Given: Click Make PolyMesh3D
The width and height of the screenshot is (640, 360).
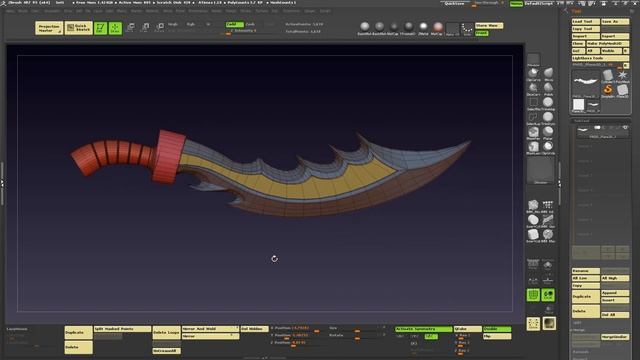Looking at the screenshot, I should (x=608, y=44).
